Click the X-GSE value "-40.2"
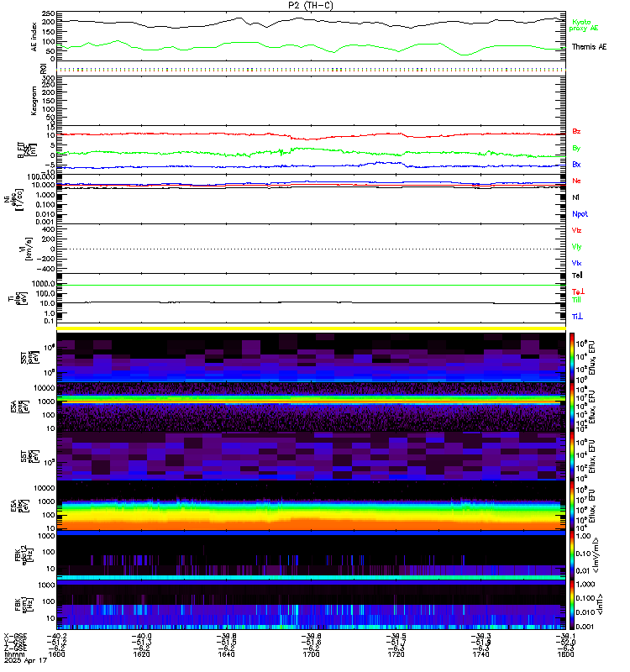 point(56,636)
